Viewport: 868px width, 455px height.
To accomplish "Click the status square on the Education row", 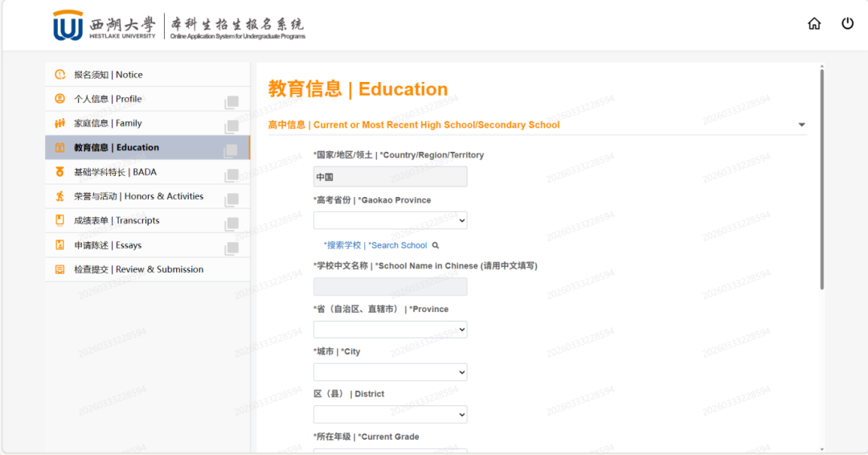I will pos(231,150).
